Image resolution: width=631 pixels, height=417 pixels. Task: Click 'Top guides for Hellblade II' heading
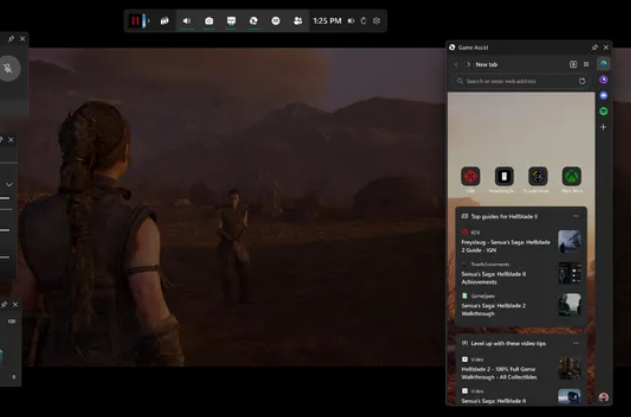[x=504, y=217]
